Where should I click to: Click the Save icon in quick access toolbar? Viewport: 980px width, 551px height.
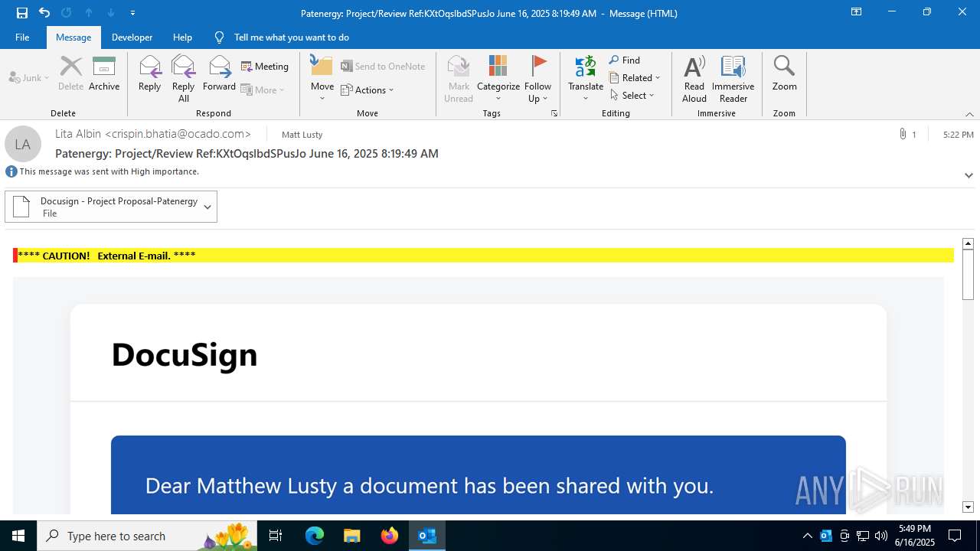pyautogui.click(x=22, y=13)
